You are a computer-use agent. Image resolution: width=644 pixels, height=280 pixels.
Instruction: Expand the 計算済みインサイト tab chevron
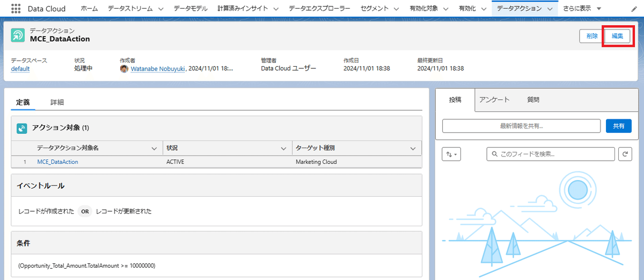coord(276,9)
